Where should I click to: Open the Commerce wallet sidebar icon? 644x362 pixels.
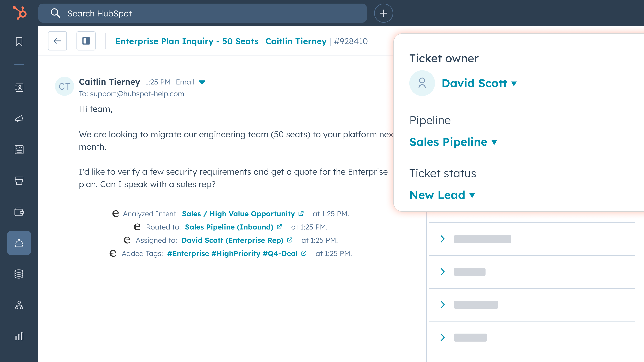(19, 212)
